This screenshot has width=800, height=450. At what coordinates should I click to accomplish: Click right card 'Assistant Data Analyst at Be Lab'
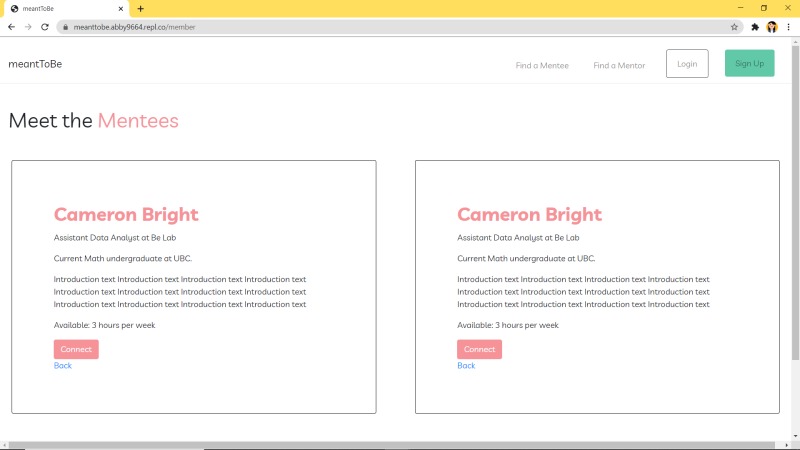click(x=518, y=238)
